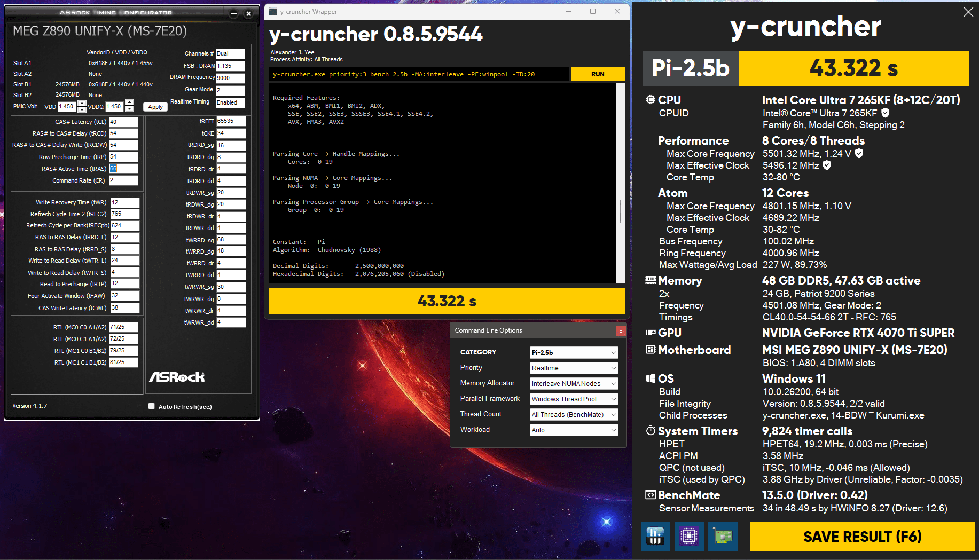The height and width of the screenshot is (560, 979).
Task: Click the Channels # field showing Dual
Action: point(230,53)
